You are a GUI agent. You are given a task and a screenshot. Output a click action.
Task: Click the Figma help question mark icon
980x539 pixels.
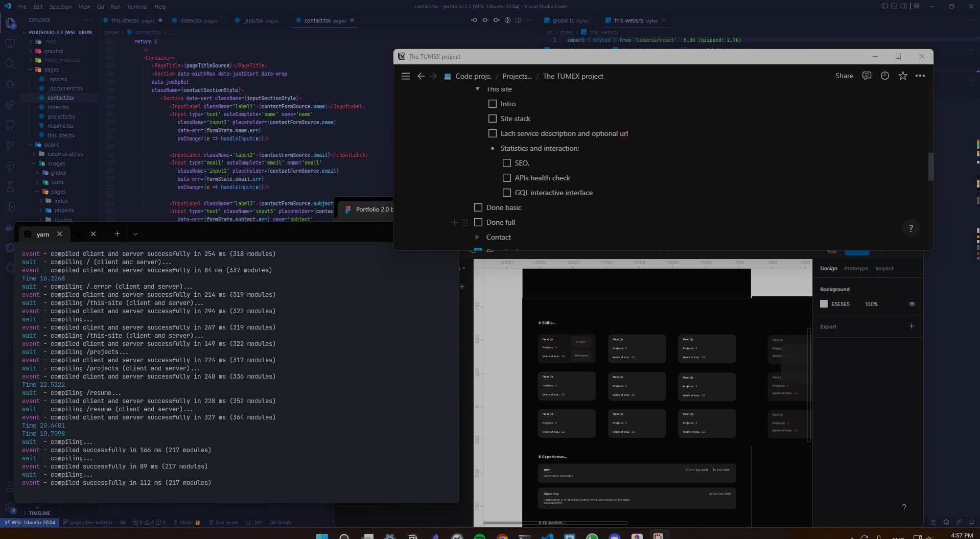pos(904,507)
